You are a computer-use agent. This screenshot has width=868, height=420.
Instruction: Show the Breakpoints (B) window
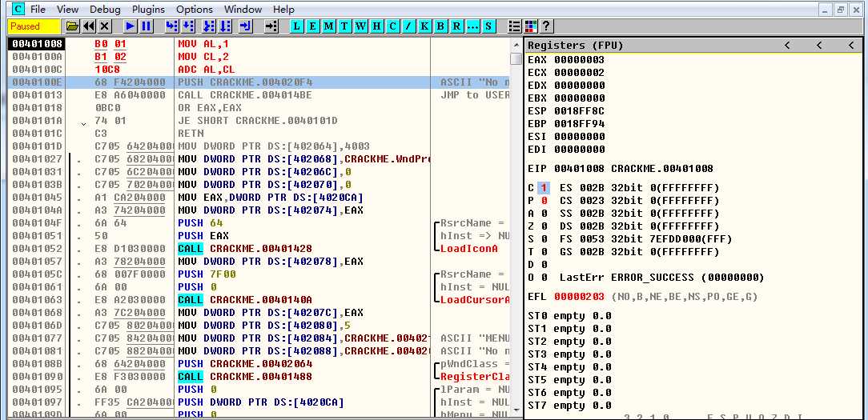pos(441,26)
